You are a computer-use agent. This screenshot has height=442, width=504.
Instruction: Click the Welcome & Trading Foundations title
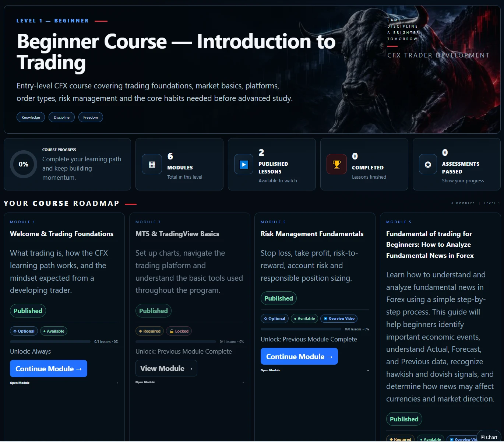click(x=62, y=234)
